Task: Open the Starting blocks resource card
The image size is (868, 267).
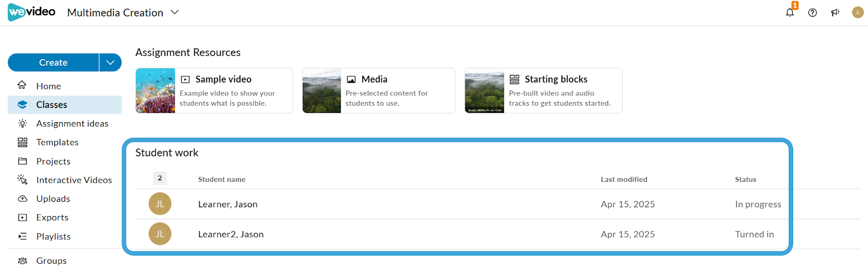Action: click(x=544, y=91)
